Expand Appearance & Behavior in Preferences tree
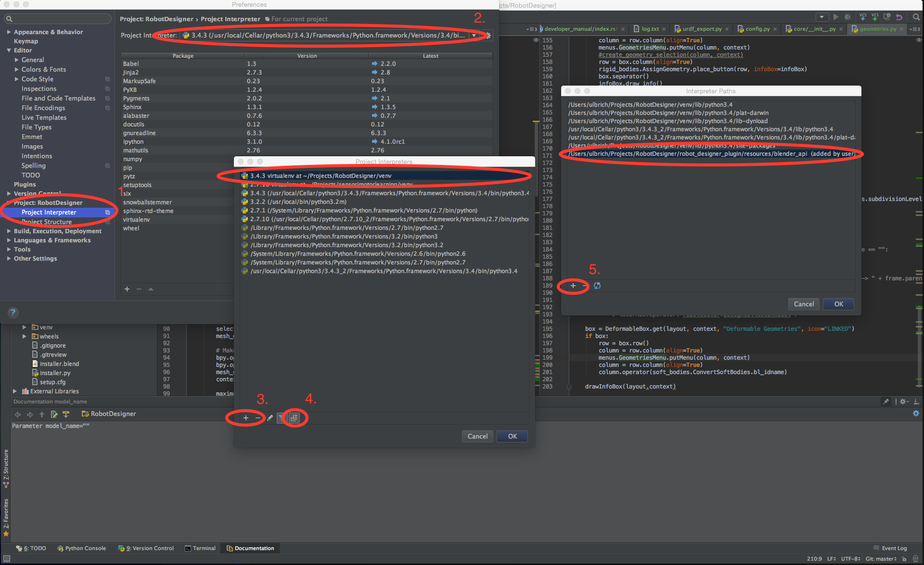This screenshot has height=565, width=924. [9, 32]
